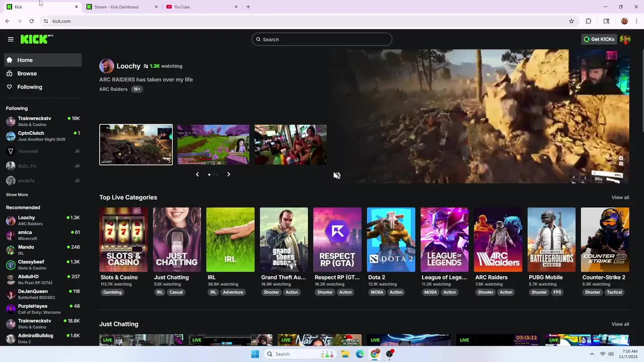Unmute the featured stream with the speaker icon
The width and height of the screenshot is (644, 362).
tap(337, 175)
